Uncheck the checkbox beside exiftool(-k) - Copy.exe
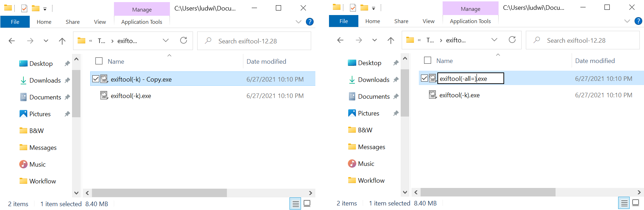The height and width of the screenshot is (210, 644). click(x=96, y=79)
